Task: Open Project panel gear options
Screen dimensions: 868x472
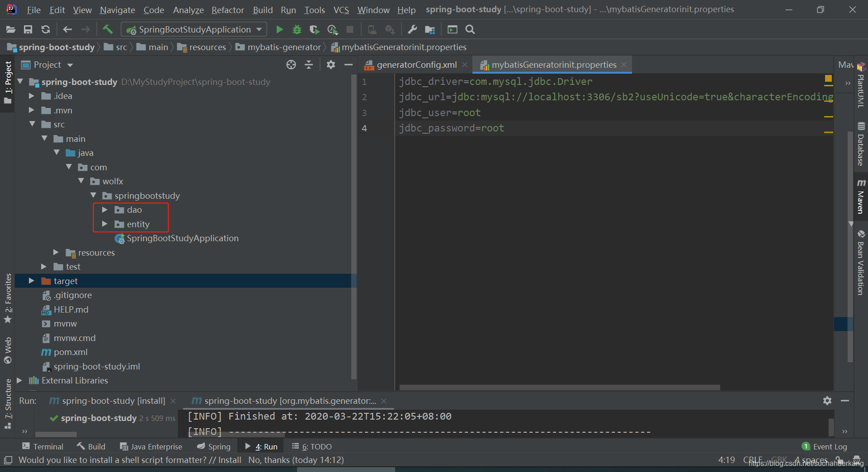Action: [331, 65]
